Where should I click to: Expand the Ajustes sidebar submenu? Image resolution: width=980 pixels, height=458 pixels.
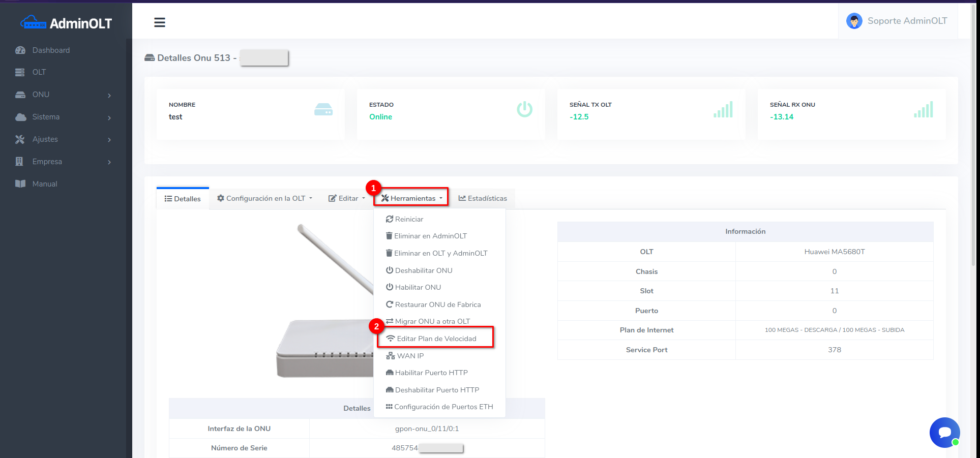[109, 140]
